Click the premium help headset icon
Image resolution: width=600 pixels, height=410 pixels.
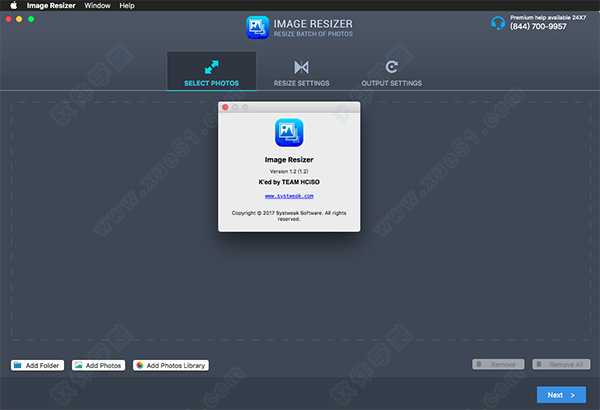point(498,23)
